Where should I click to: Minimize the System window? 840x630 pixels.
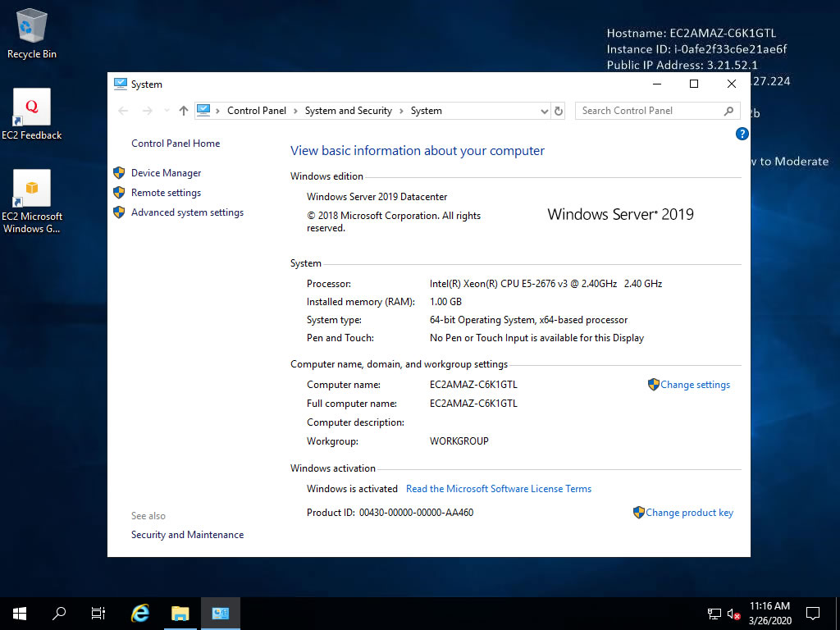click(657, 84)
